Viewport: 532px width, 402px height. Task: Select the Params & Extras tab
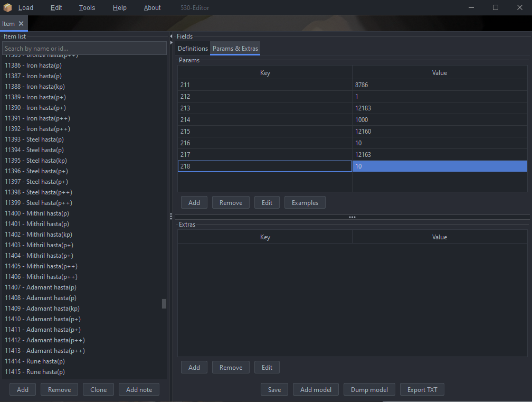point(235,49)
